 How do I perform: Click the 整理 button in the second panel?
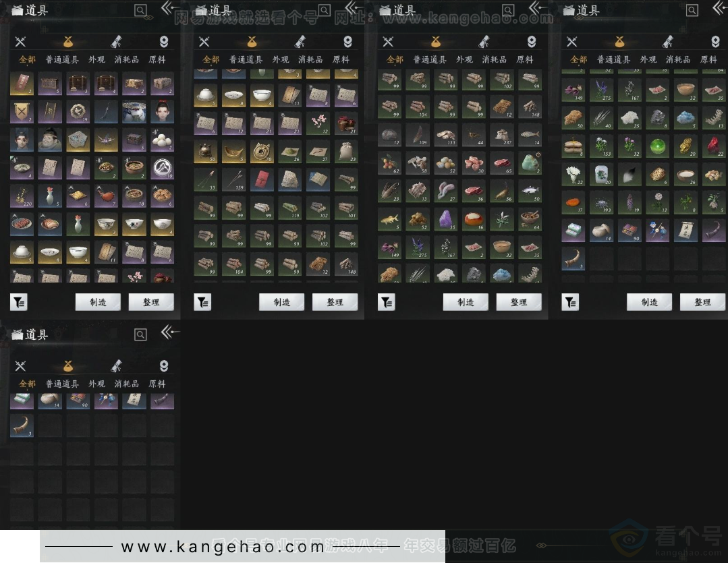pos(335,302)
